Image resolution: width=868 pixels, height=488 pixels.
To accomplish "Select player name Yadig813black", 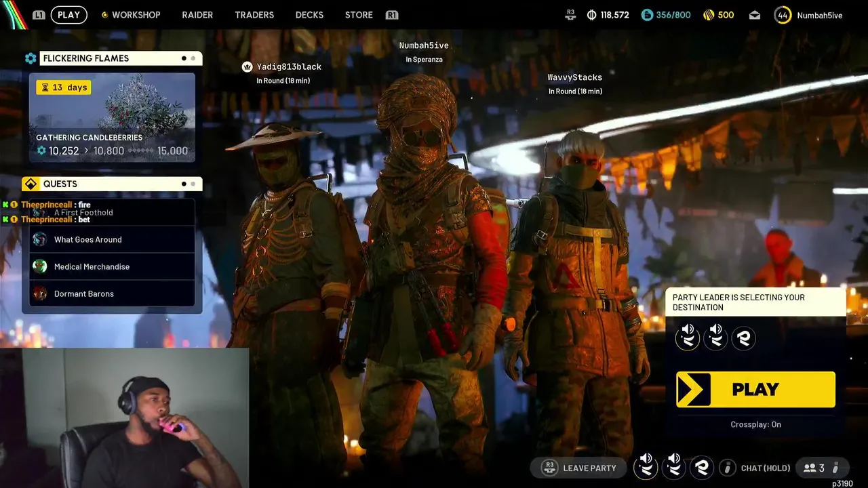I will 289,66.
